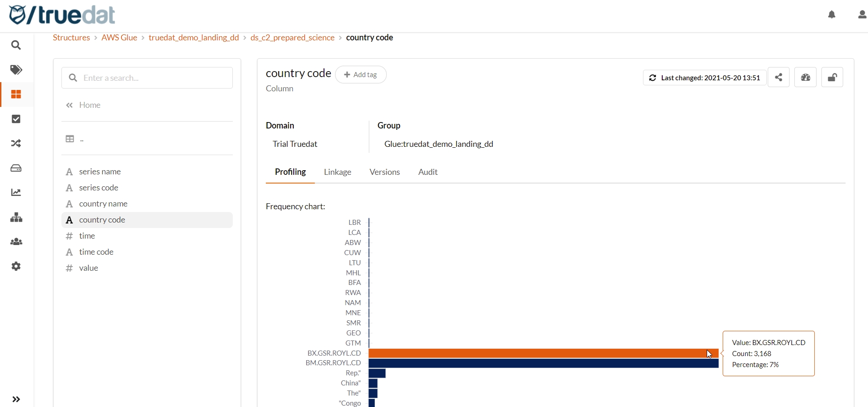Select the 'time code' column
Viewport: 868px width, 407px height.
click(x=96, y=252)
